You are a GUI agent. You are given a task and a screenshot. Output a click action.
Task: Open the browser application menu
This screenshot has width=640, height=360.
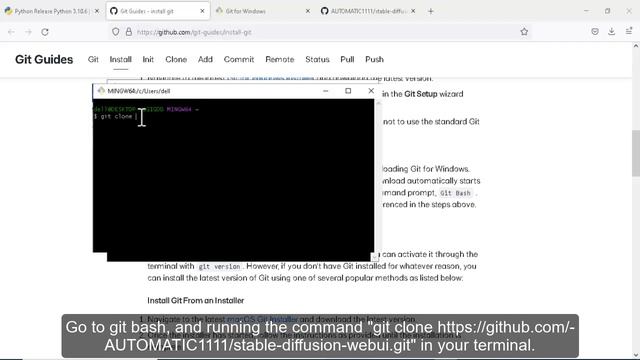(629, 31)
